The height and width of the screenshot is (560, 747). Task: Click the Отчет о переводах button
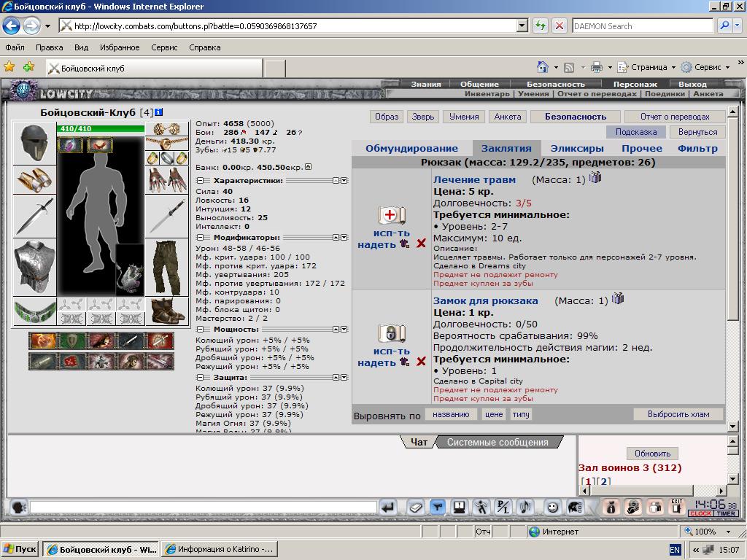tap(675, 117)
